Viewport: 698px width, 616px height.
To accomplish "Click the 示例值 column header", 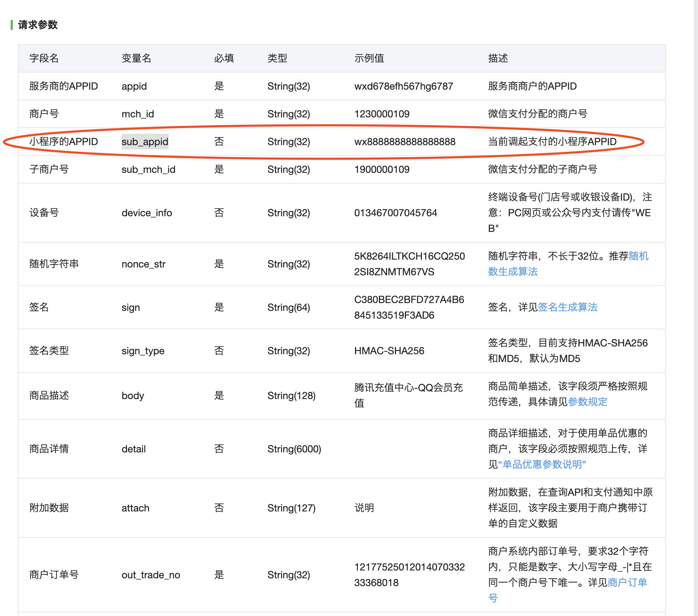I will 369,58.
